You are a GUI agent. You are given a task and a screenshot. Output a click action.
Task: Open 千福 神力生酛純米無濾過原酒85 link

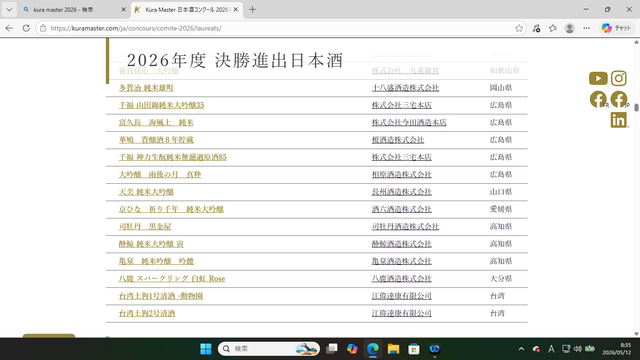[172, 157]
